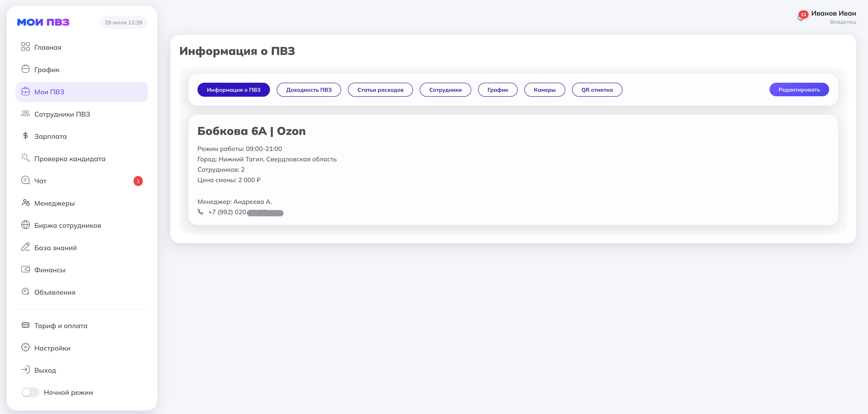Click the Иванов Иван profile name
This screenshot has height=414, width=868.
point(833,14)
